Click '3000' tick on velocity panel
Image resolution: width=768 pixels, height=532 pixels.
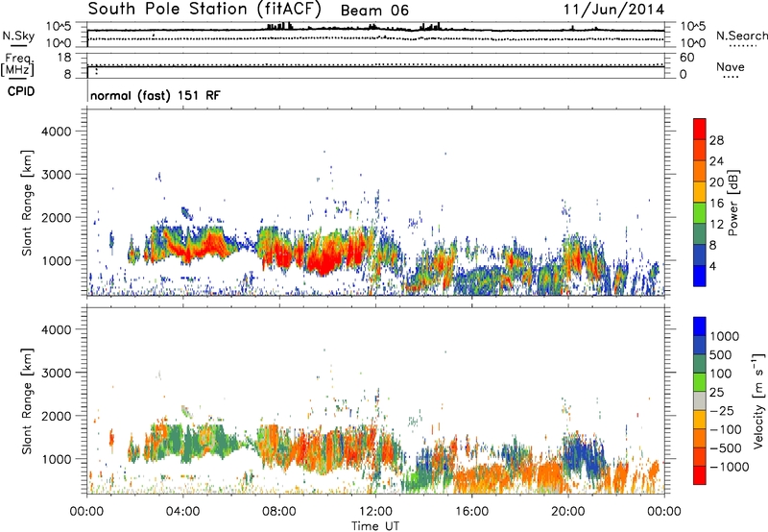pyautogui.click(x=57, y=373)
